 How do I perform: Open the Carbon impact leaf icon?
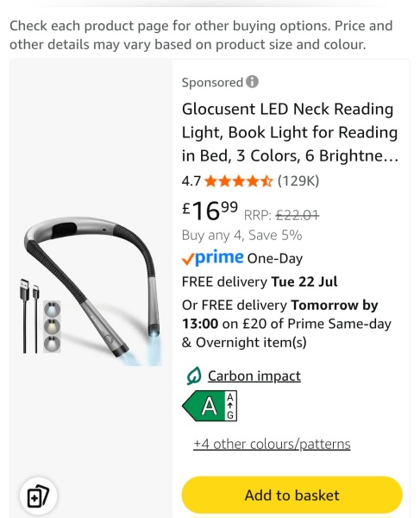pyautogui.click(x=194, y=376)
